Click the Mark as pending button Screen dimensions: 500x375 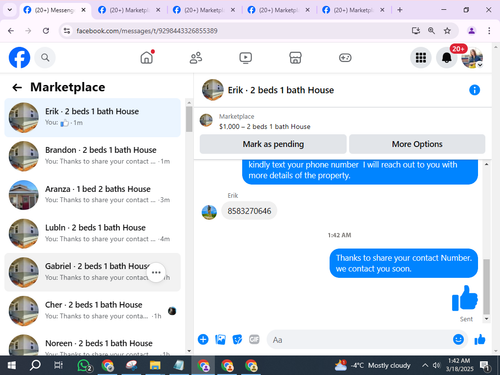[273, 144]
